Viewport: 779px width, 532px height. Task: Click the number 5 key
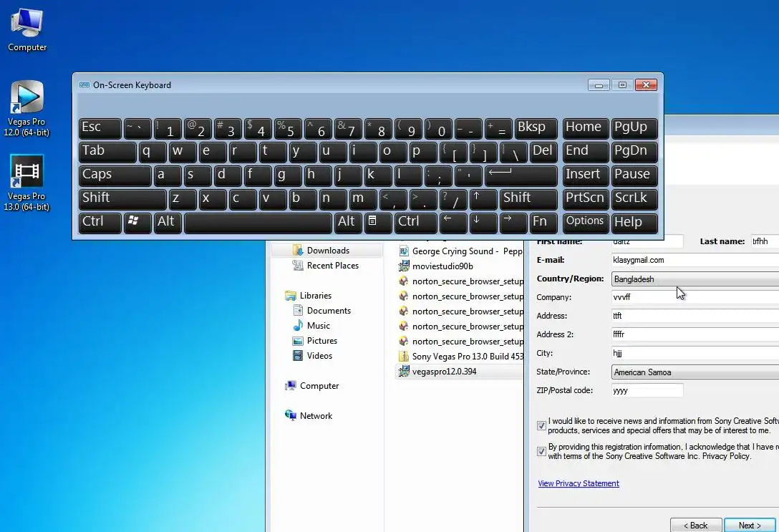click(288, 129)
